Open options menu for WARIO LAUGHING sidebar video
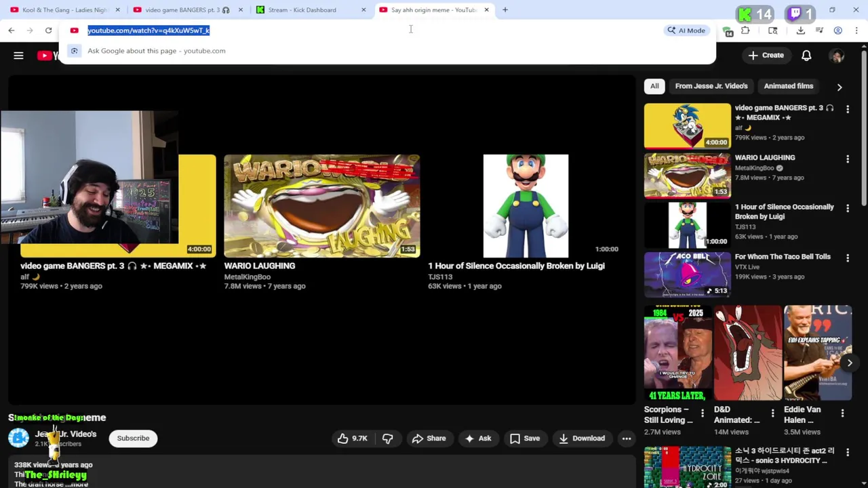This screenshot has width=868, height=488. (x=847, y=159)
